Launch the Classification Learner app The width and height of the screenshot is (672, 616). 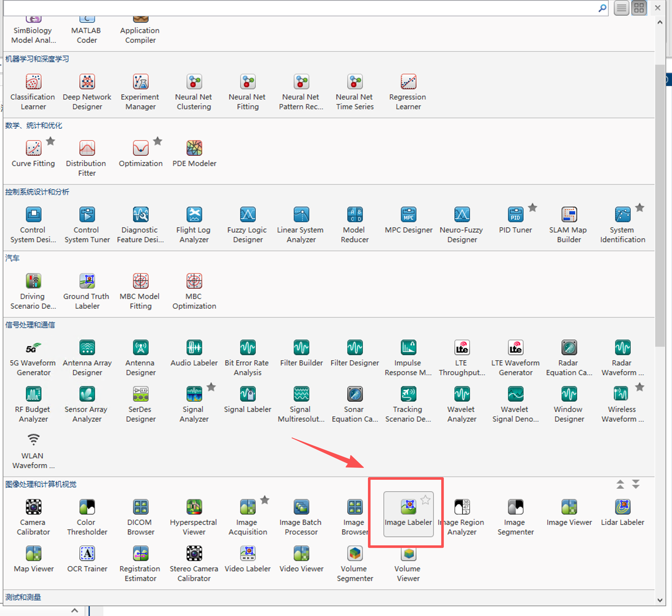33,82
